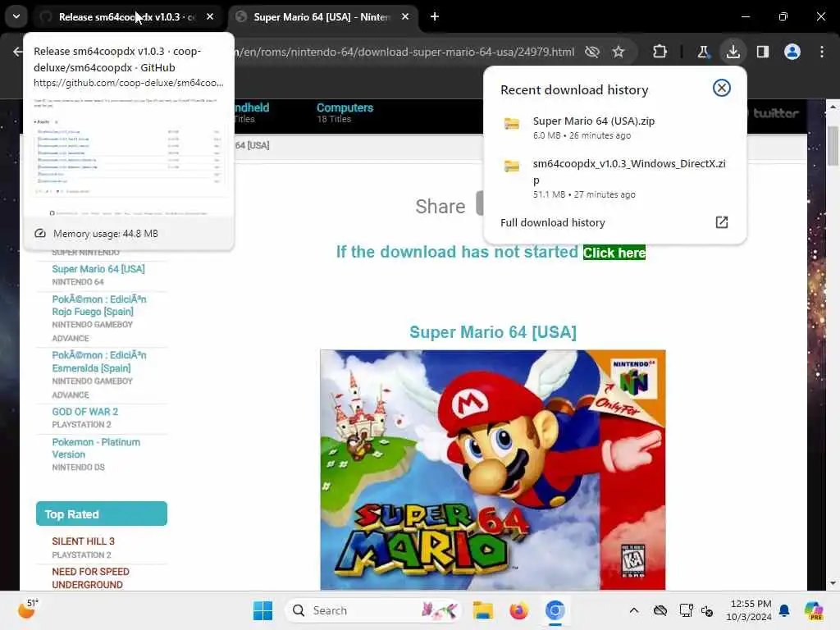Screen dimensions: 840x630
Task: Click the cloud sync tray icon
Action: pyautogui.click(x=660, y=610)
